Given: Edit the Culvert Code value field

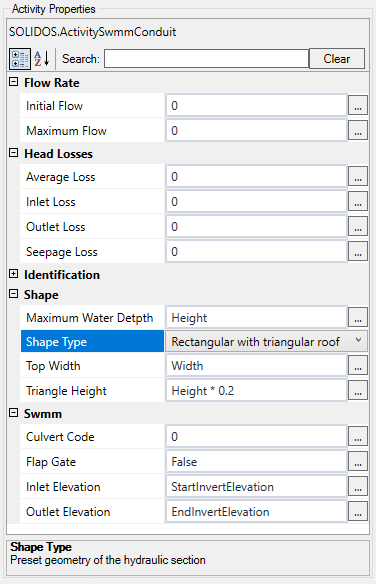Looking at the screenshot, I should [256, 436].
